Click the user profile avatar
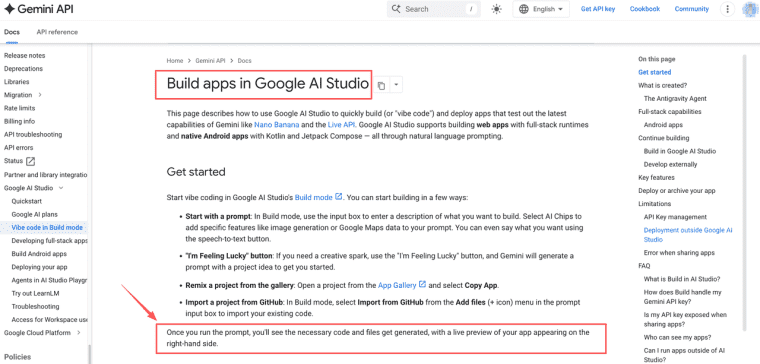Screen dimensions: 760x364 (750, 9)
